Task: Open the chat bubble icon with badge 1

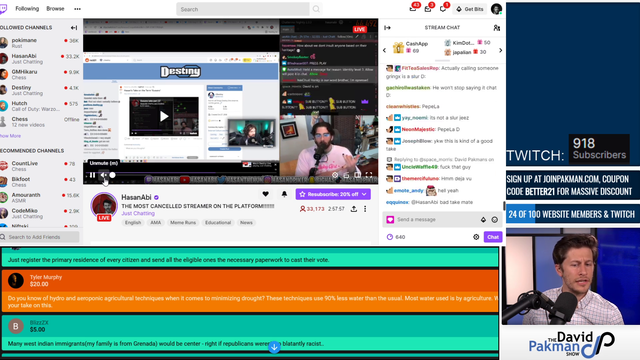Action: click(443, 9)
